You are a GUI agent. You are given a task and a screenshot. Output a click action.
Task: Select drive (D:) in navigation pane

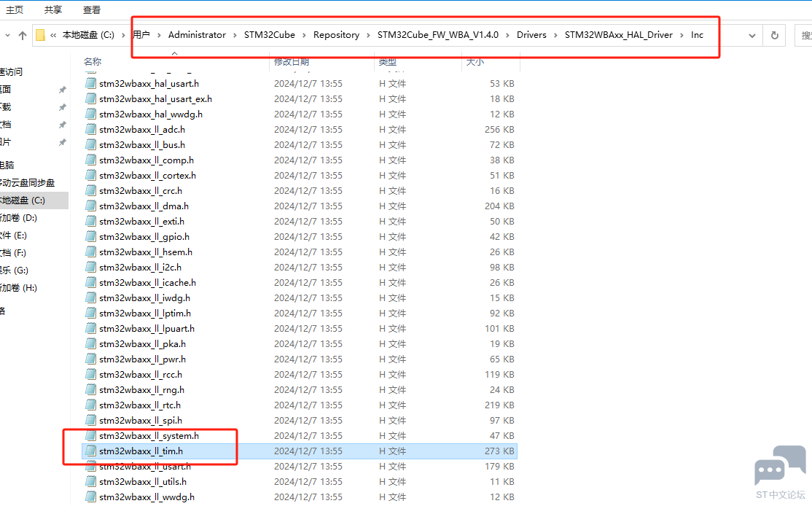click(19, 218)
